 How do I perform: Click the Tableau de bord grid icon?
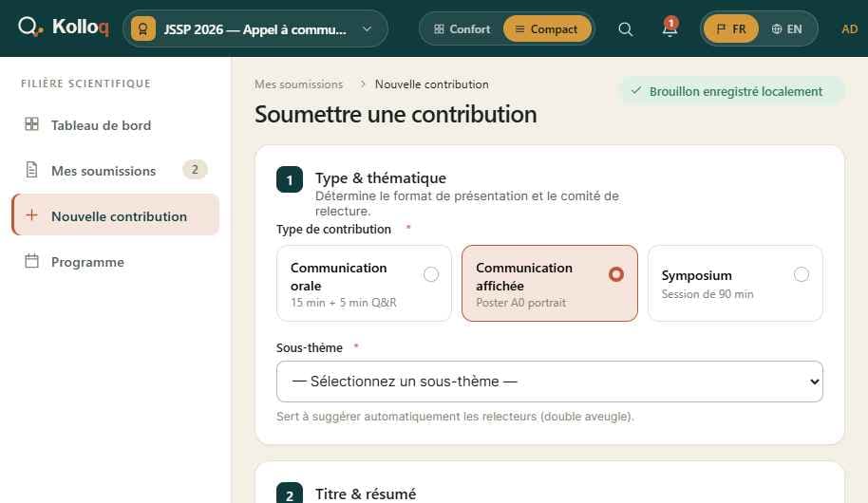(31, 124)
